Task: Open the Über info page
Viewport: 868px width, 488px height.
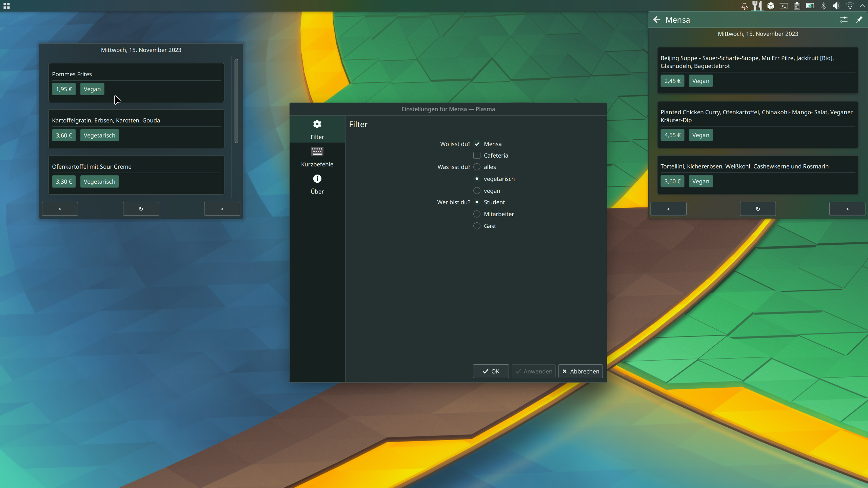Action: (317, 184)
